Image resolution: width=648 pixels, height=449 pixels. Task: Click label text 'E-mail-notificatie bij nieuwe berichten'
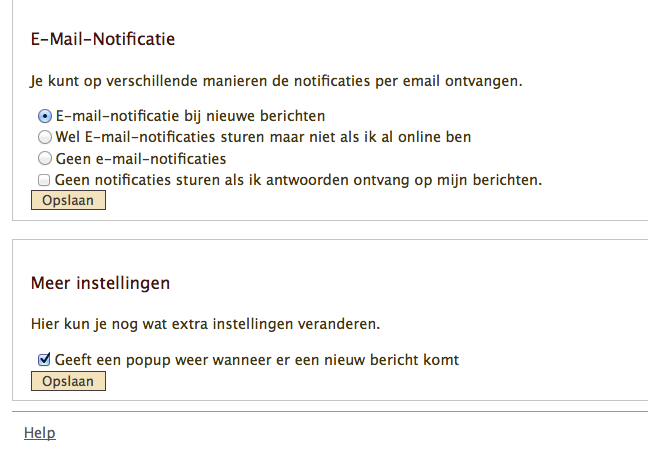pos(190,116)
